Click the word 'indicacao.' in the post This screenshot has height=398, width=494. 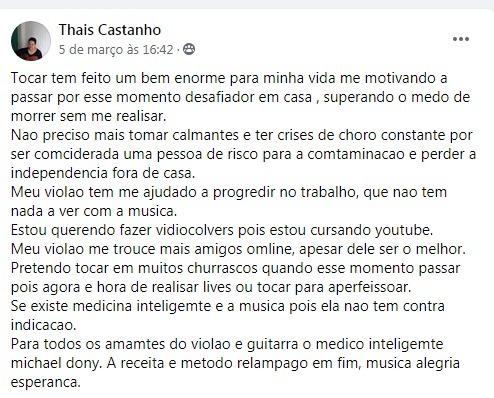(44, 325)
